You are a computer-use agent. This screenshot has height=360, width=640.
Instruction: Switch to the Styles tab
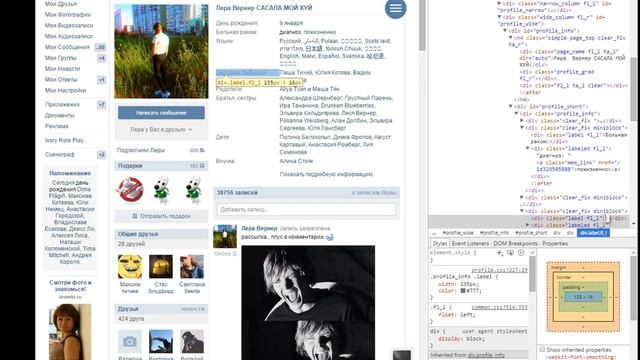440,243
